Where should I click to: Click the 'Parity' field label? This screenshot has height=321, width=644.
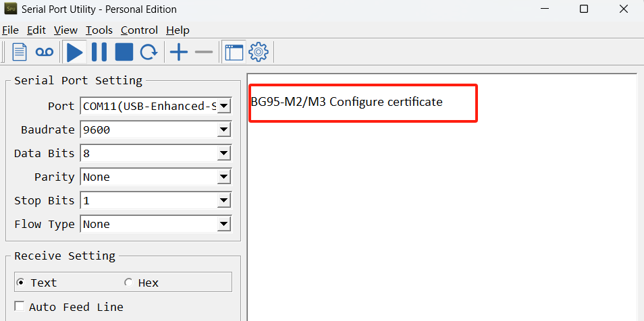(54, 177)
